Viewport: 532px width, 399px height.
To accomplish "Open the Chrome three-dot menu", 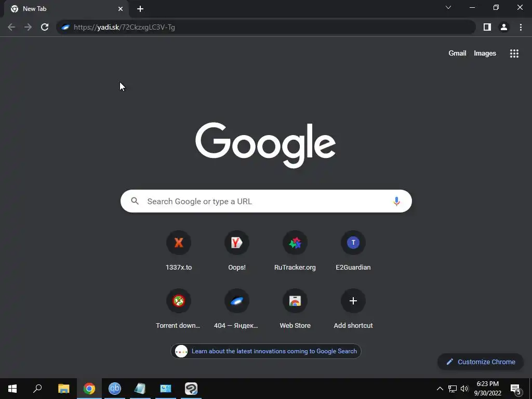I will pos(521,27).
